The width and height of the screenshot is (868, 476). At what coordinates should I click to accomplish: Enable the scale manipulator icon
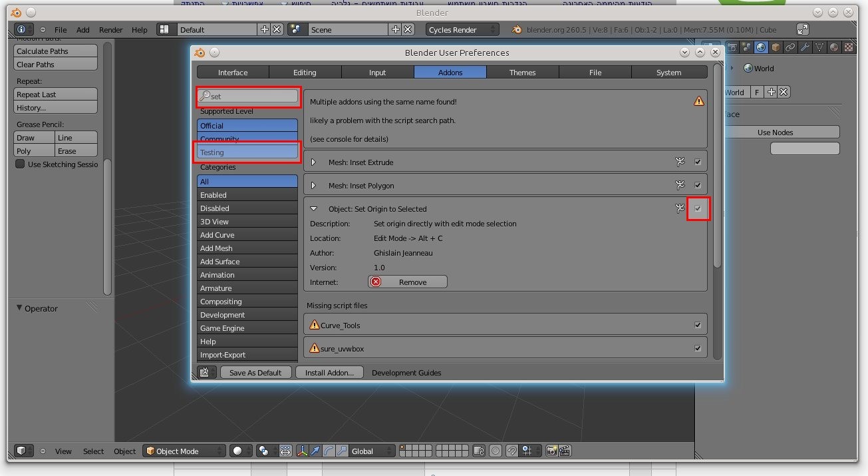point(341,451)
